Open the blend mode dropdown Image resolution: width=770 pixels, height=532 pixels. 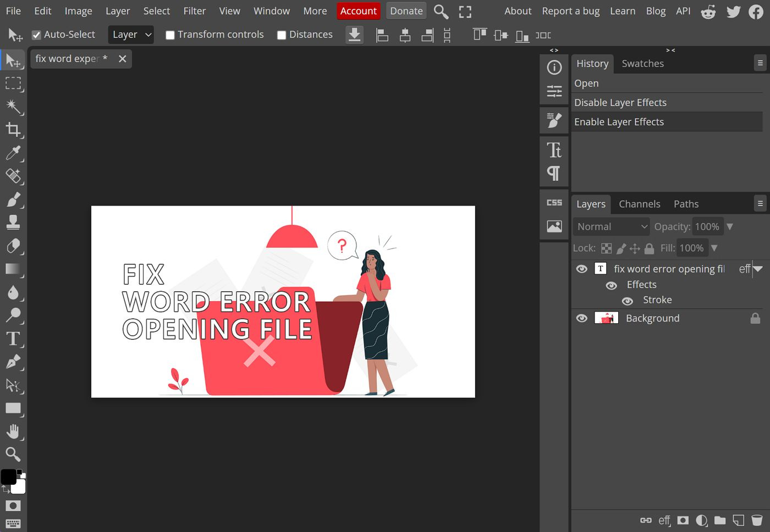click(610, 226)
